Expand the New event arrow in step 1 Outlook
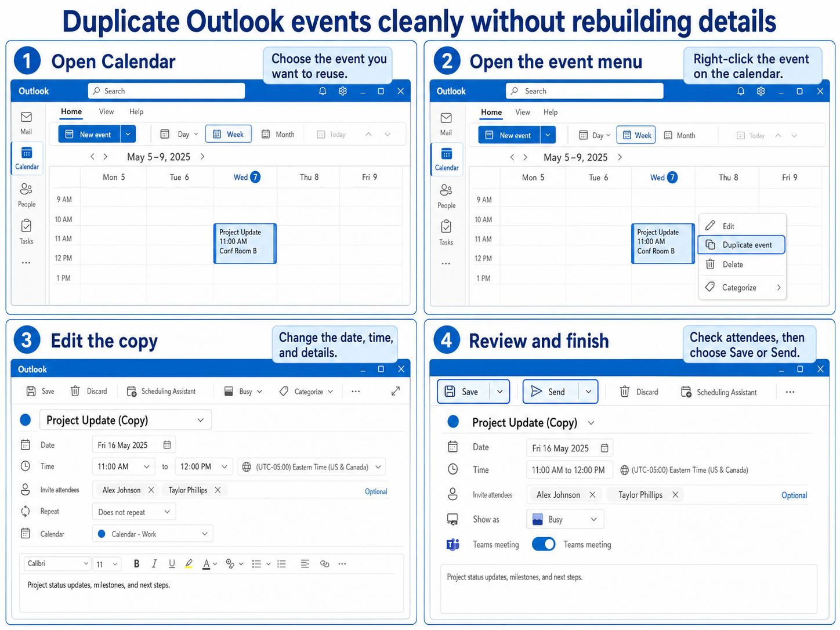Image resolution: width=840 pixels, height=630 pixels. coord(128,135)
